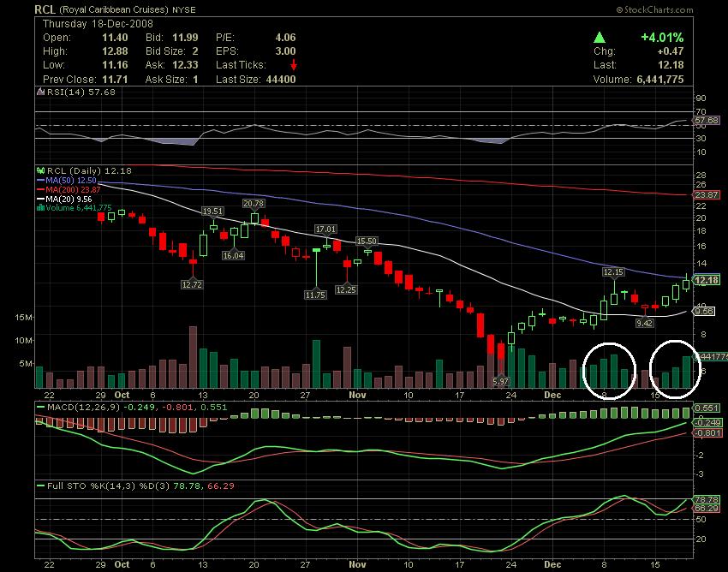
Task: Click the 12.25 price annotation
Action: [x=346, y=289]
